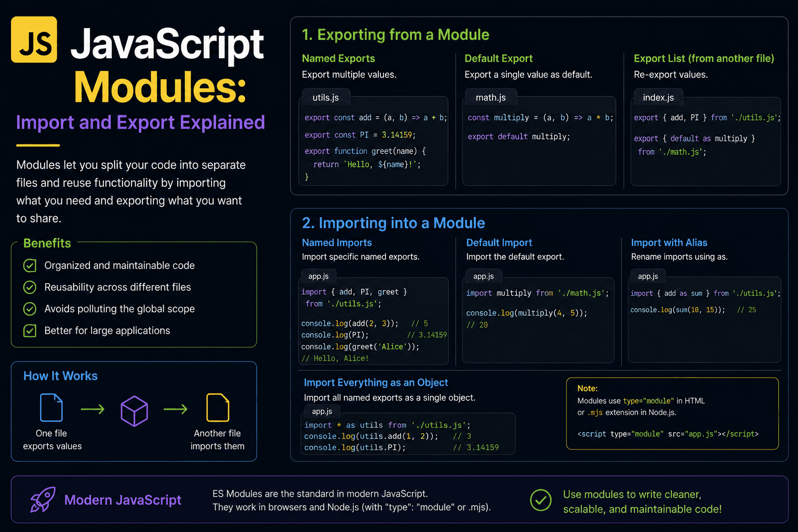The width and height of the screenshot is (798, 532).
Task: Open the index.js file tab
Action: pyautogui.click(x=658, y=98)
